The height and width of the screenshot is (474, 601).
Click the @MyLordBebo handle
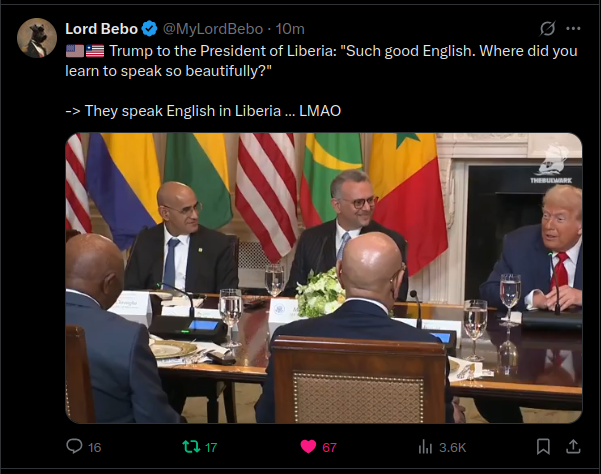(x=213, y=29)
